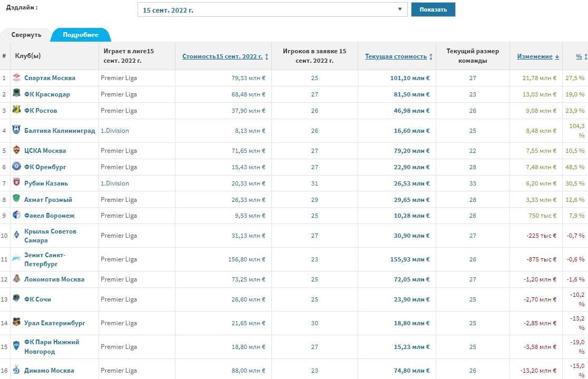588x379 pixels.
Task: Click current value 81,50 млн € for Краснодар
Action: point(411,94)
